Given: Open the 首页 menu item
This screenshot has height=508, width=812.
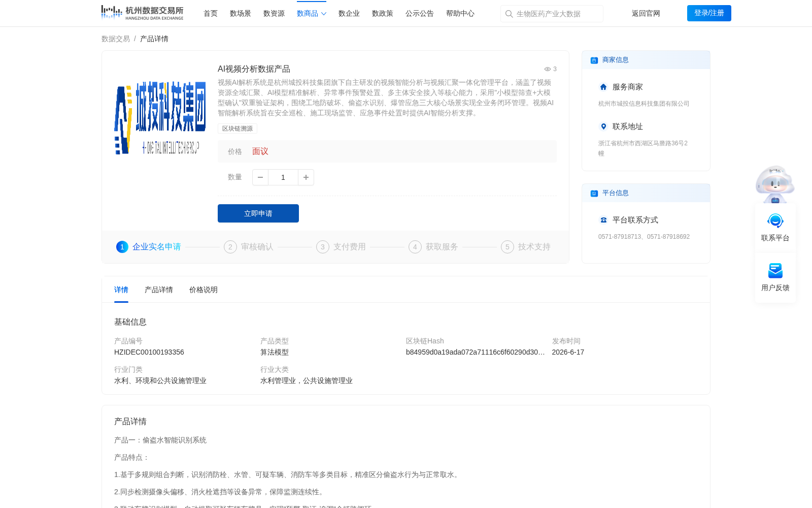Looking at the screenshot, I should click(x=211, y=14).
